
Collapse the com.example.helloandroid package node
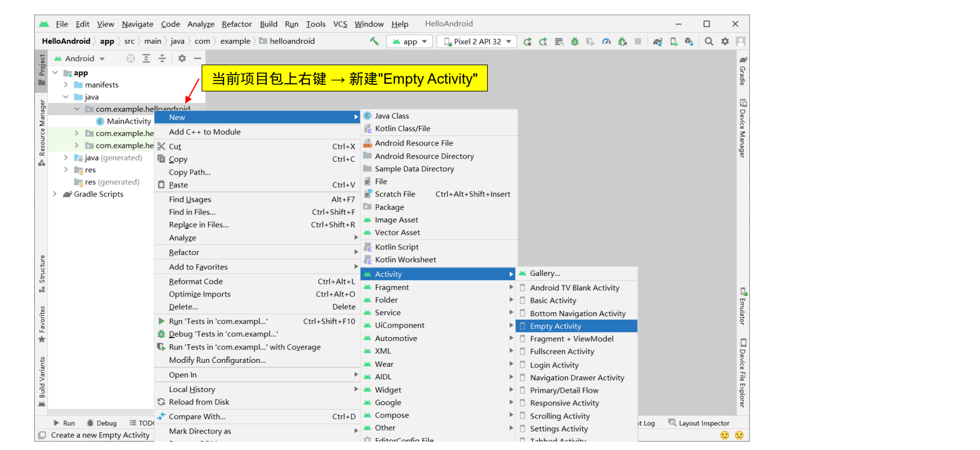[77, 109]
